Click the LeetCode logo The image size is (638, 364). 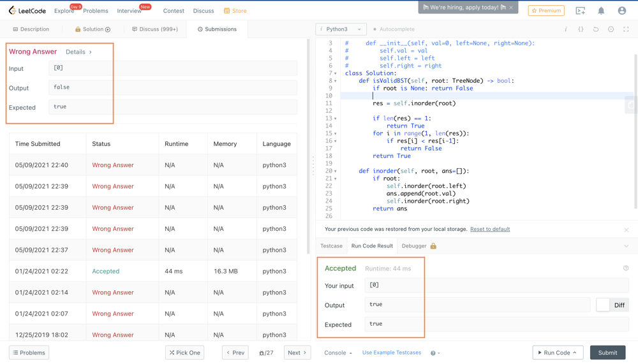[x=27, y=11]
